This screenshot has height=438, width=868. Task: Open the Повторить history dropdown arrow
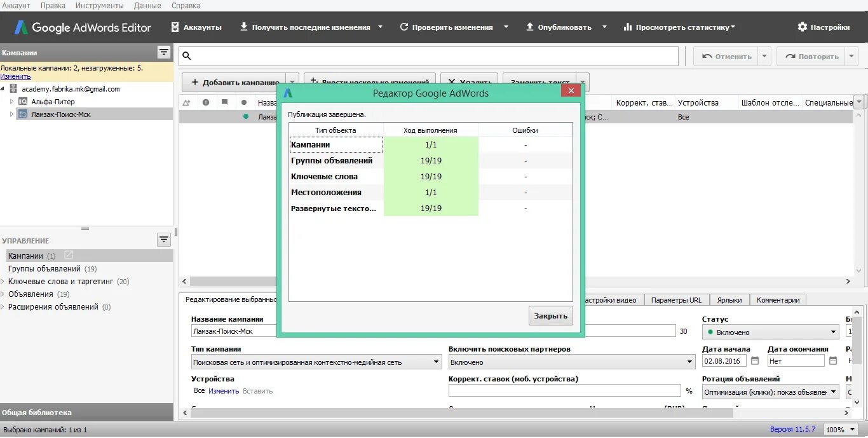(x=851, y=57)
